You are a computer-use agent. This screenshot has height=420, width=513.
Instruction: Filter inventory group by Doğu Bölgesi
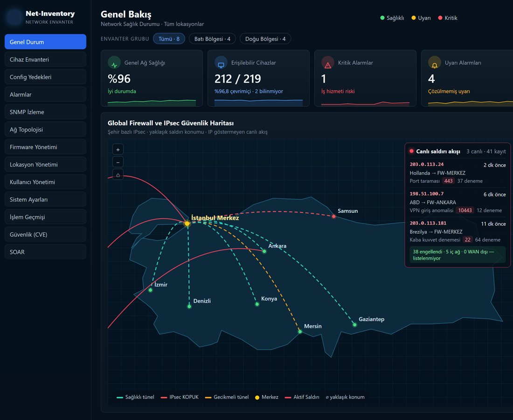tap(265, 39)
